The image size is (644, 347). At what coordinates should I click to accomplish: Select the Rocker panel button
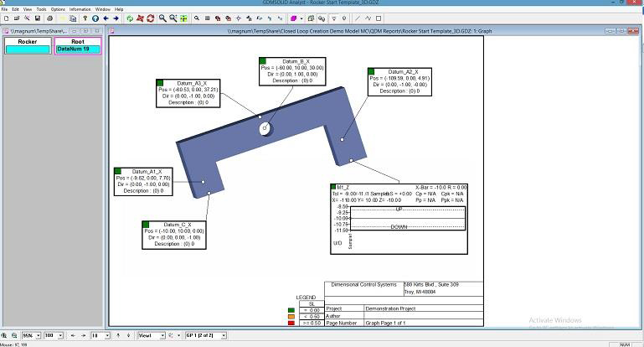pyautogui.click(x=27, y=45)
